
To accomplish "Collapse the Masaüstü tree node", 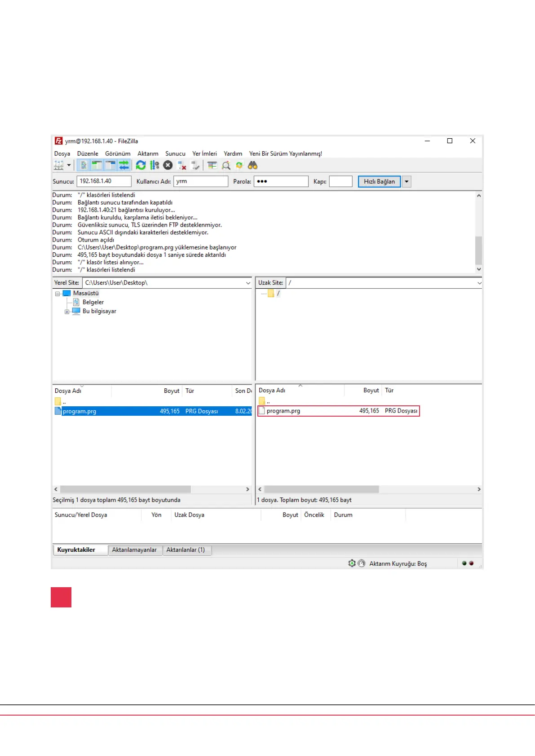I will [x=57, y=294].
